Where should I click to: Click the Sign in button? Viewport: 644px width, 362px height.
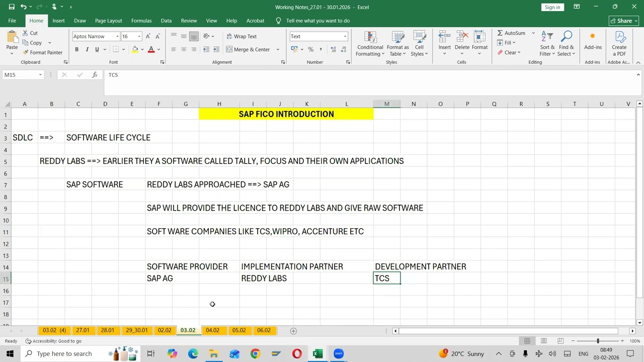tap(552, 7)
